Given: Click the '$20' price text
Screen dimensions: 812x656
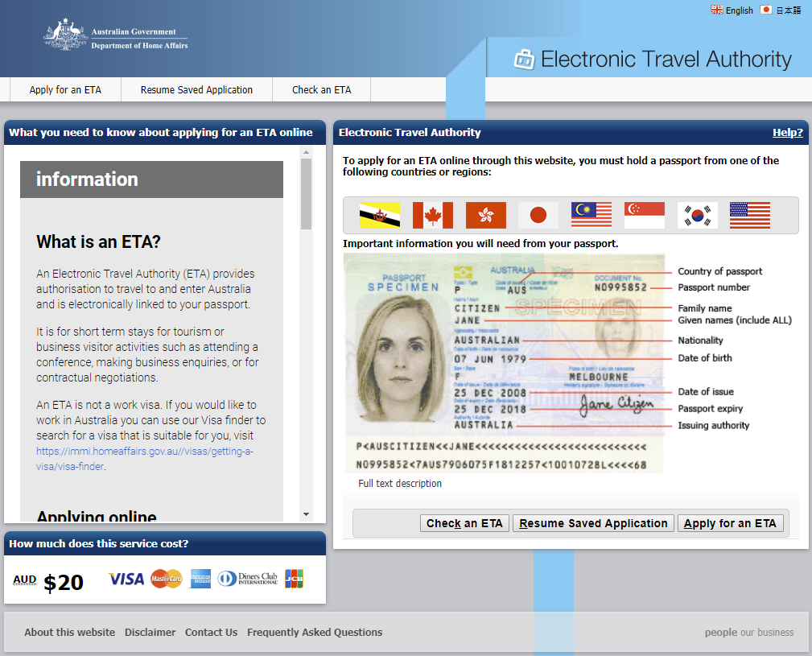Looking at the screenshot, I should [64, 583].
